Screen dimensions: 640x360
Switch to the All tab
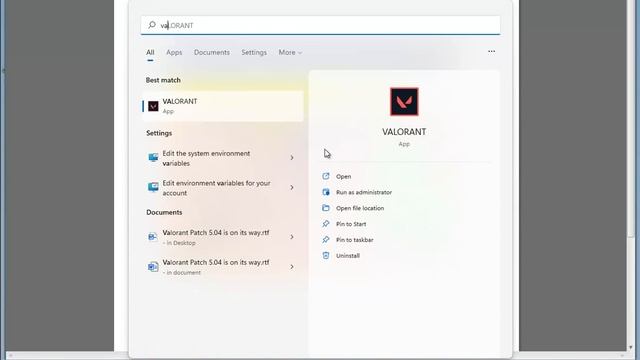coord(150,52)
